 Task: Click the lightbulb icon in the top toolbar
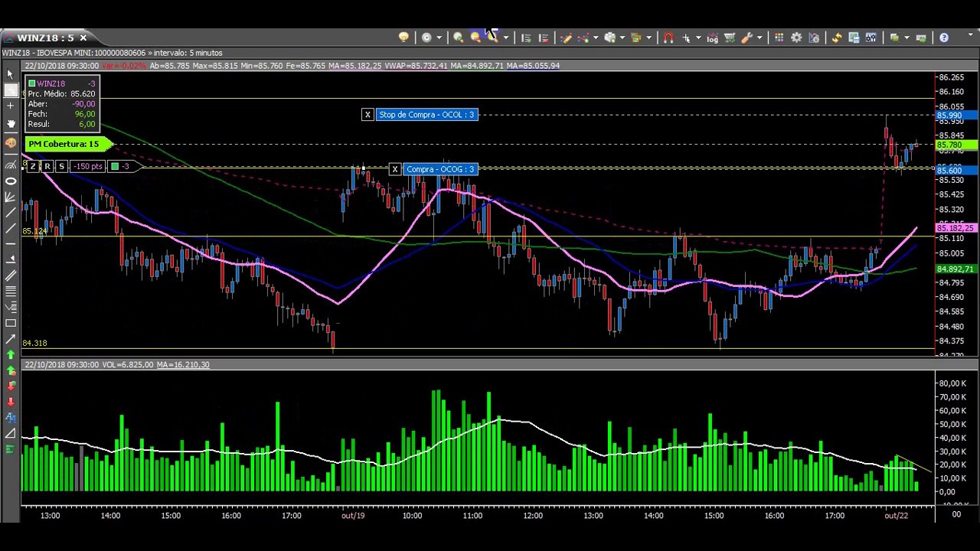click(x=403, y=37)
